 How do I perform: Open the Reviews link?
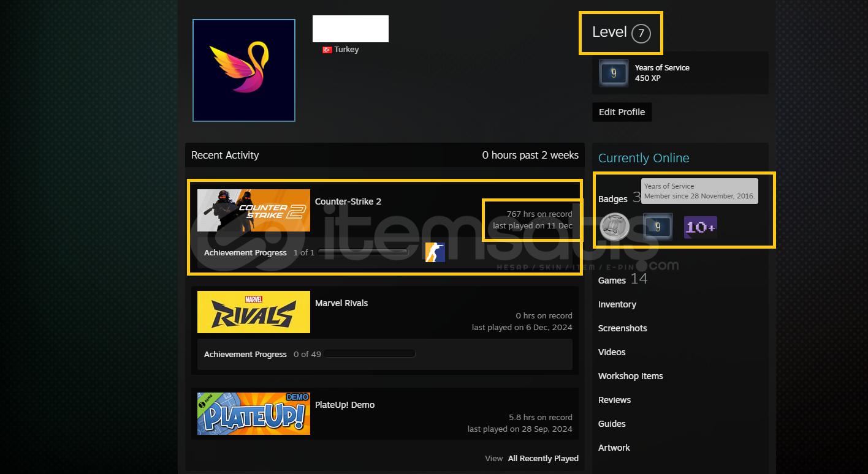click(x=614, y=400)
